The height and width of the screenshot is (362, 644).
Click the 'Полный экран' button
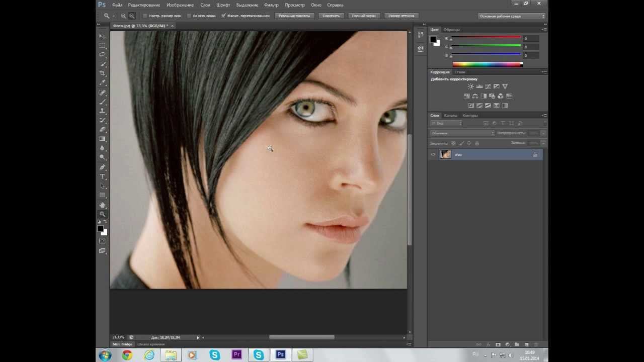[363, 16]
